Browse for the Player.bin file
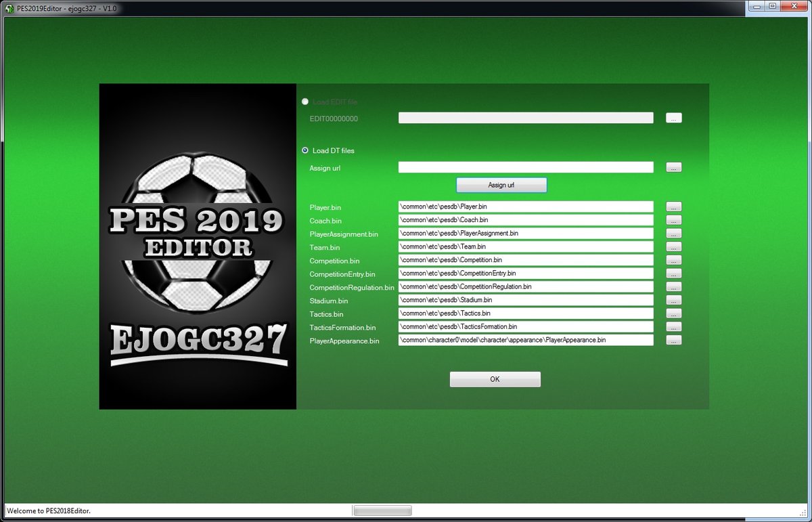The height and width of the screenshot is (522, 812). 673,206
